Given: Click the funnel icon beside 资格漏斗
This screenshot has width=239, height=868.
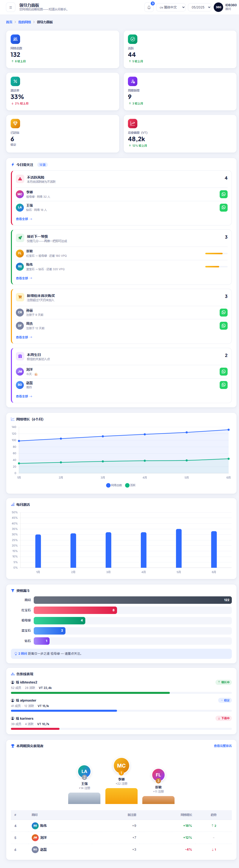Looking at the screenshot, I should (x=13, y=591).
